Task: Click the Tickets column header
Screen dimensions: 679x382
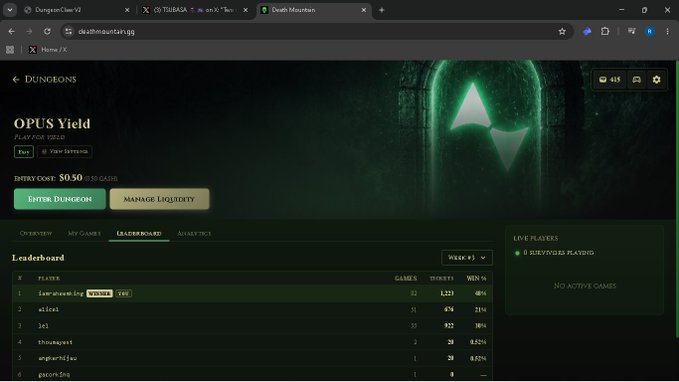Action: [x=441, y=278]
